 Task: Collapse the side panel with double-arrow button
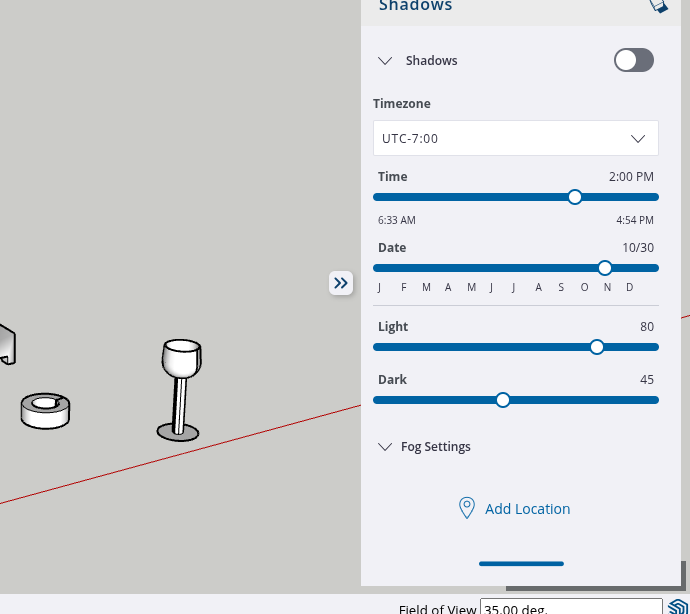341,283
